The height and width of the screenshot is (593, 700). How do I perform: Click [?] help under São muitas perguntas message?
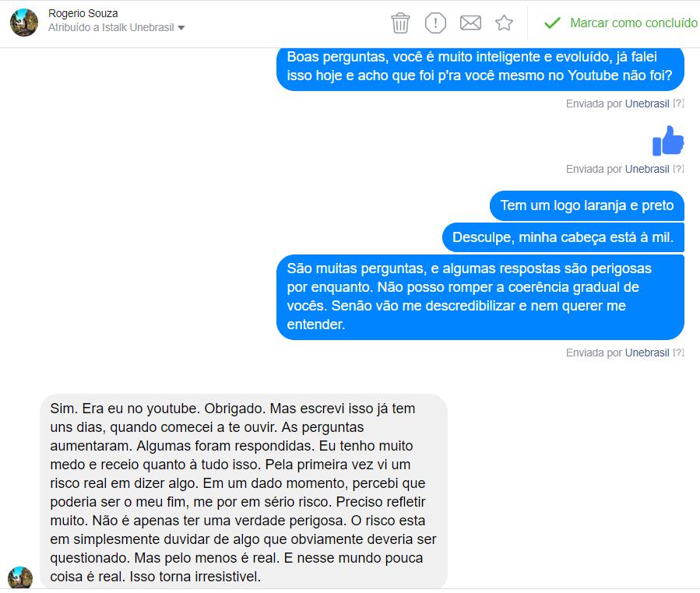coord(678,352)
